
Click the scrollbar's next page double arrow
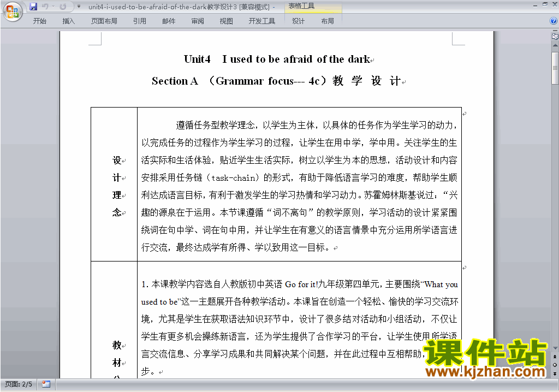point(555,373)
